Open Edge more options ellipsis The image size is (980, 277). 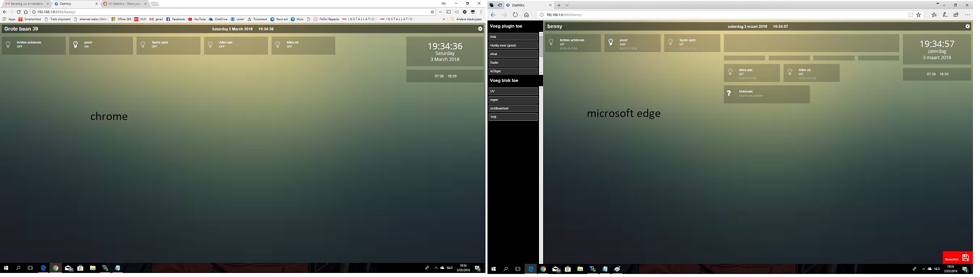point(967,15)
